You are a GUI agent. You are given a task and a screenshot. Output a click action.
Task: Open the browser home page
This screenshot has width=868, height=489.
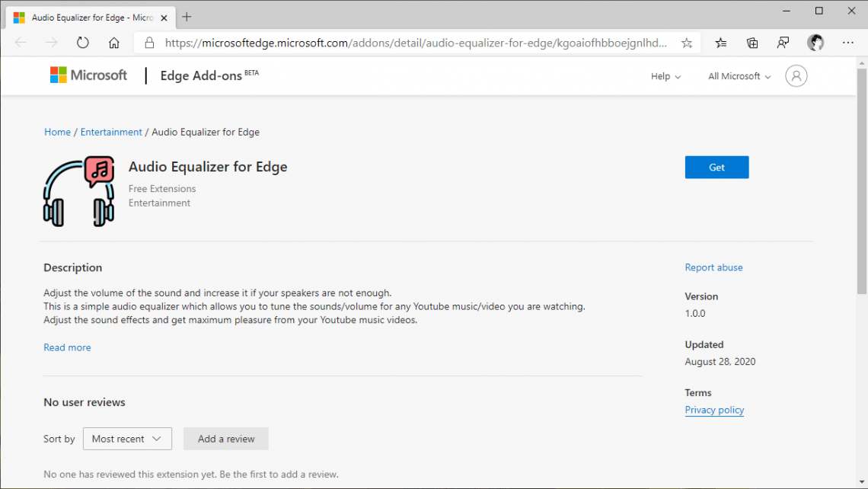coord(113,43)
